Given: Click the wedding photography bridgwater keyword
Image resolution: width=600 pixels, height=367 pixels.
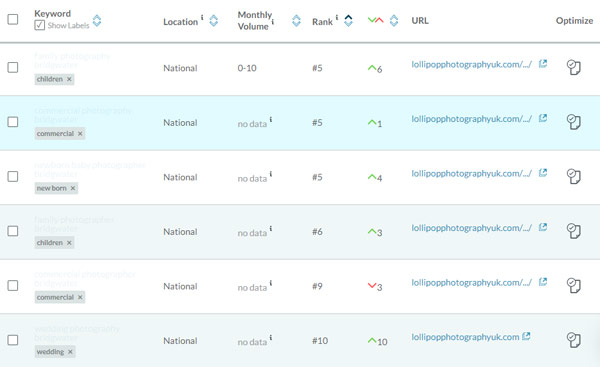Looking at the screenshot, I should (x=77, y=333).
